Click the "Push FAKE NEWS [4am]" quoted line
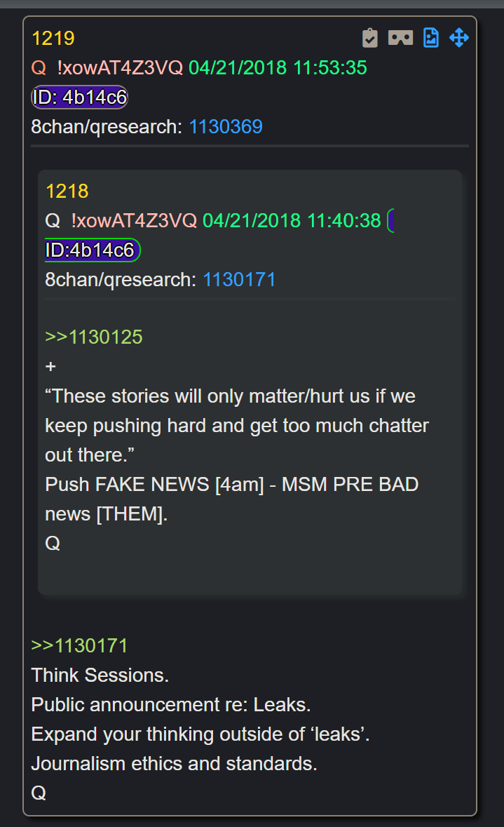 pyautogui.click(x=154, y=484)
